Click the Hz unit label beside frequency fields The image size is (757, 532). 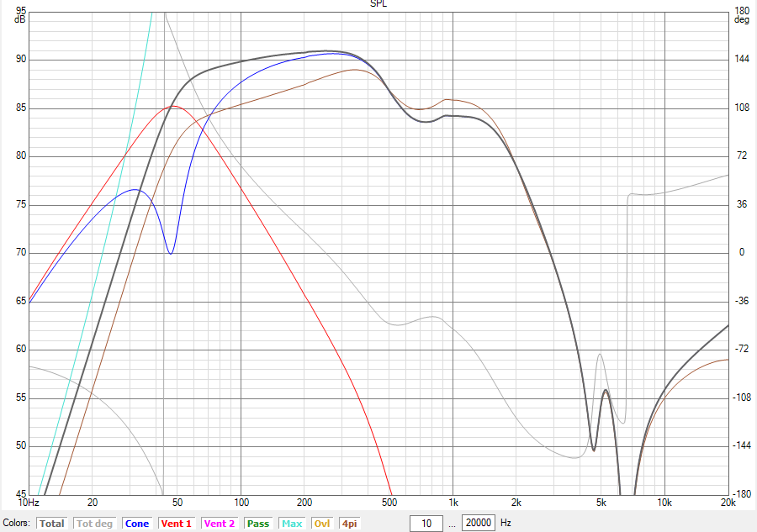(x=506, y=523)
